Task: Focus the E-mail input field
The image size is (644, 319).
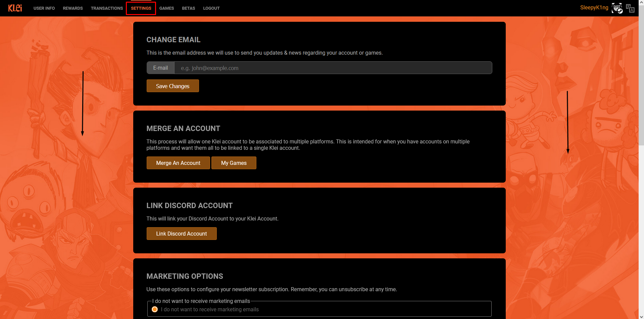Action: pyautogui.click(x=333, y=68)
